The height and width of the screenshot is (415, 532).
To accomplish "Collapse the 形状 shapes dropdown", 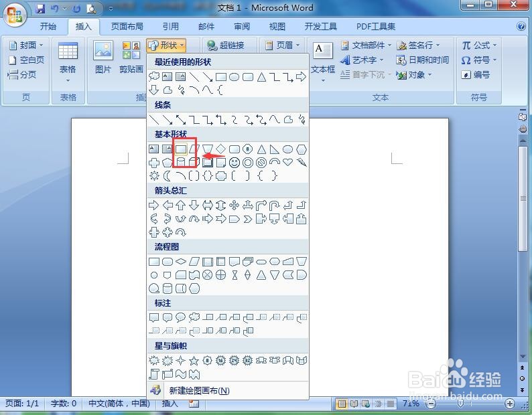I will coord(166,45).
